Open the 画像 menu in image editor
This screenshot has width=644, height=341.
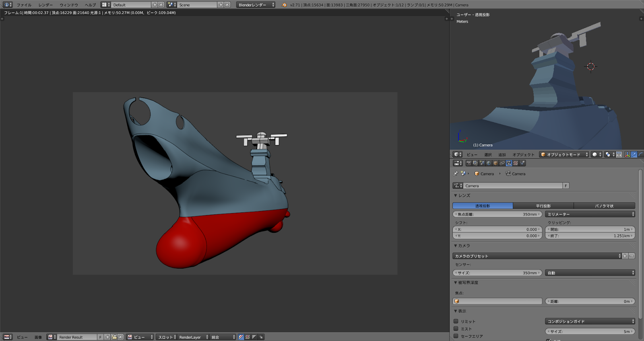point(38,337)
